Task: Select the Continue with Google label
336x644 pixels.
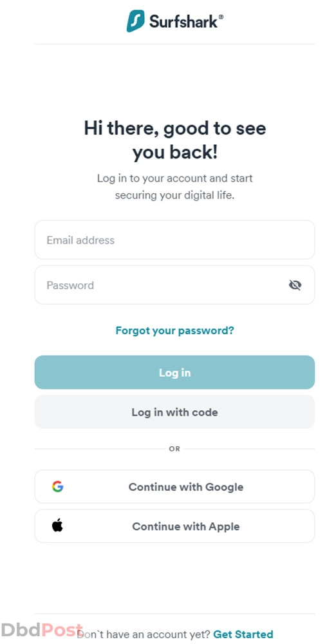Action: point(185,487)
